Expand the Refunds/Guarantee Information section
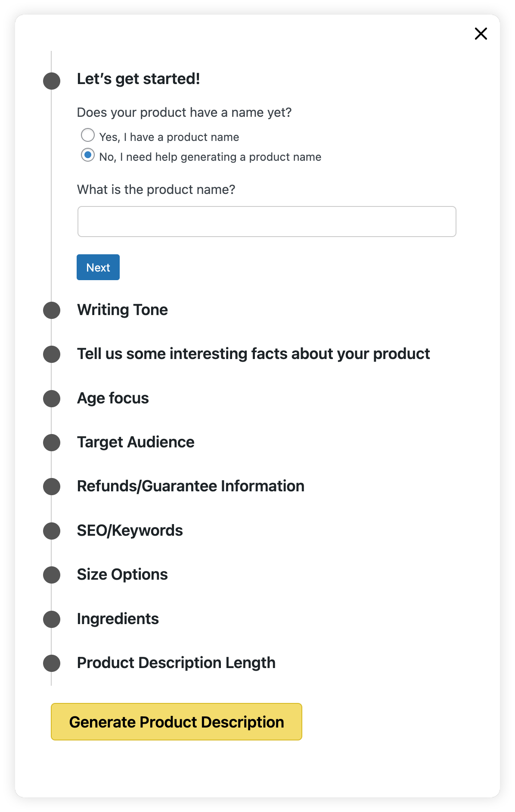515x812 pixels. pyautogui.click(x=190, y=487)
